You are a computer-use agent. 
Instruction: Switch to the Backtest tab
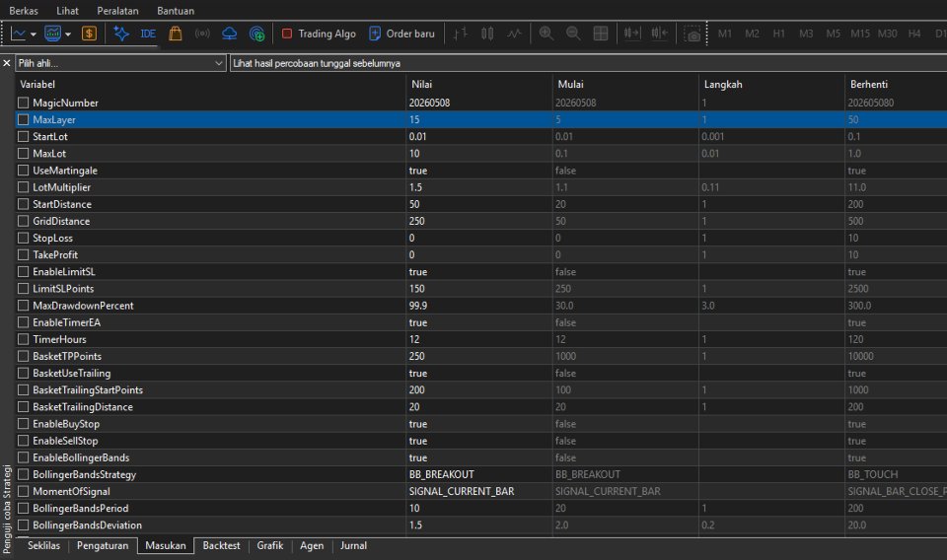pyautogui.click(x=221, y=545)
